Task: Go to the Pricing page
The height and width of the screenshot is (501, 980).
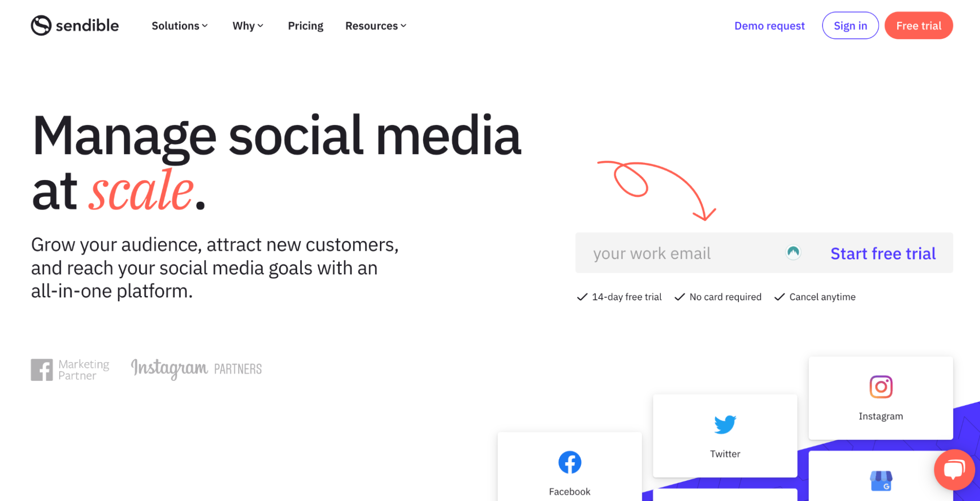Action: (305, 26)
